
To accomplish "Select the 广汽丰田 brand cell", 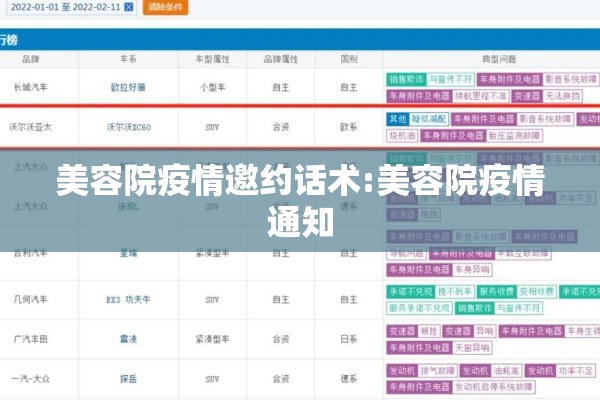I will [x=31, y=339].
